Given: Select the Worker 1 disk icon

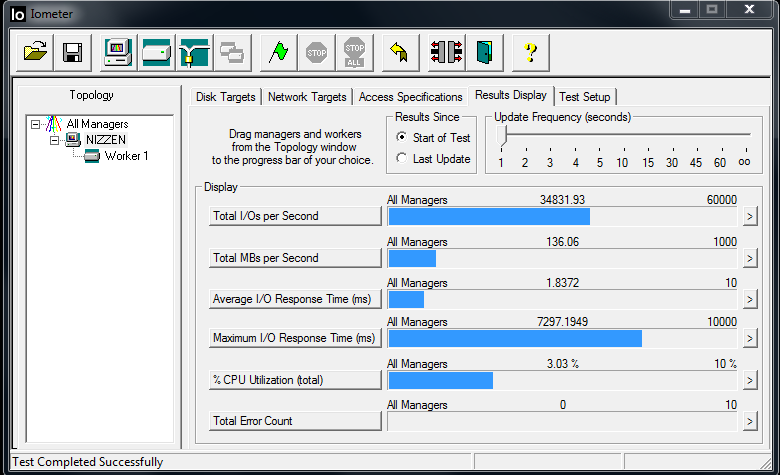Looking at the screenshot, I should (92, 156).
